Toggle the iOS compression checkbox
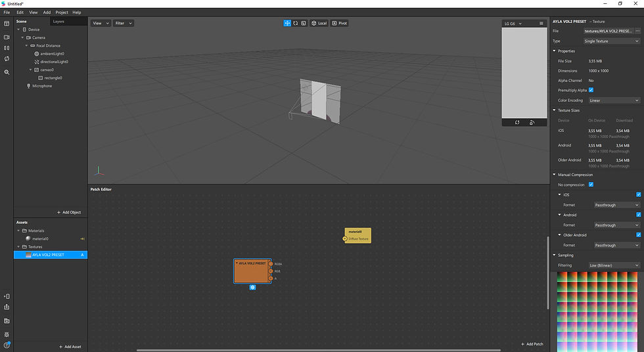This screenshot has width=644, height=352. pyautogui.click(x=638, y=195)
